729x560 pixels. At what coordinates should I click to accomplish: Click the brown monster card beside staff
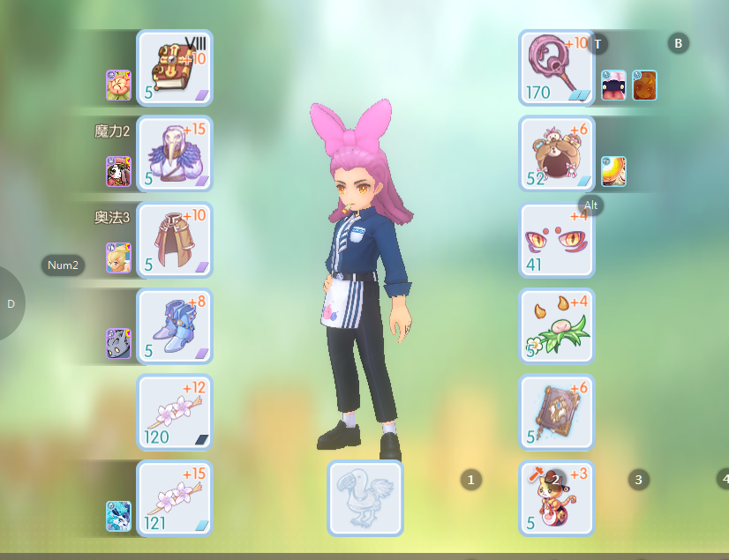pyautogui.click(x=645, y=85)
